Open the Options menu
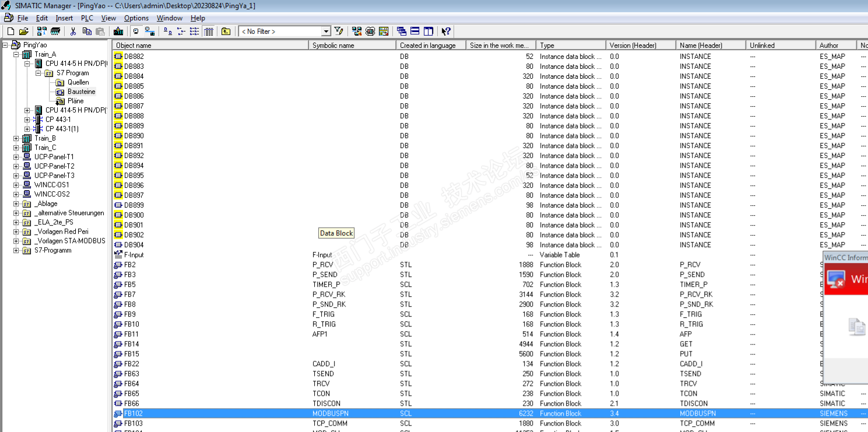 click(136, 18)
